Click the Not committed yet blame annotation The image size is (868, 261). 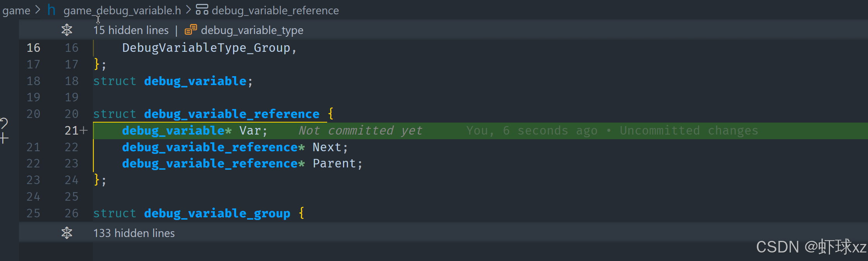click(x=360, y=131)
